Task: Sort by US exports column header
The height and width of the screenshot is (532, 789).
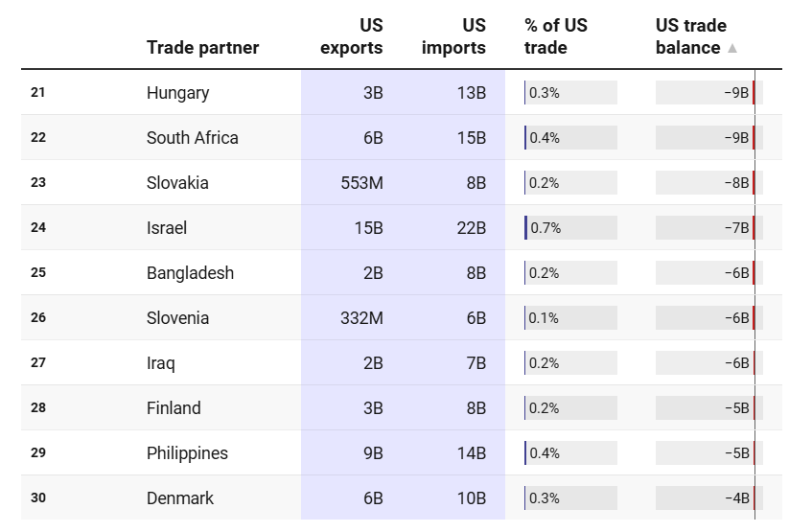Action: (x=351, y=36)
